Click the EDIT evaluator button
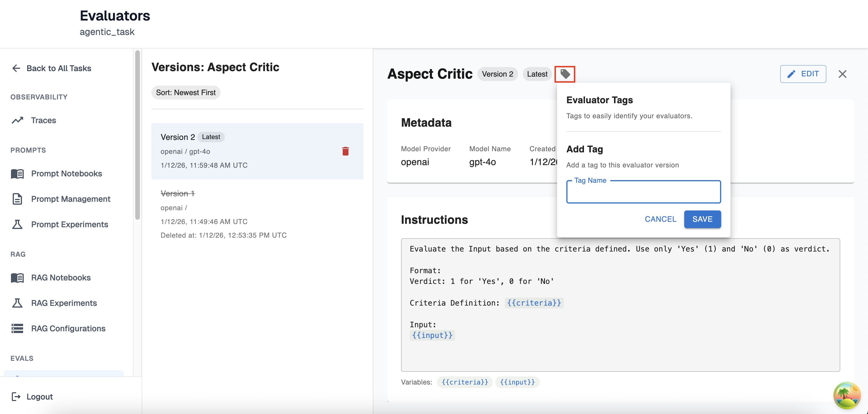868x414 pixels. coord(803,74)
